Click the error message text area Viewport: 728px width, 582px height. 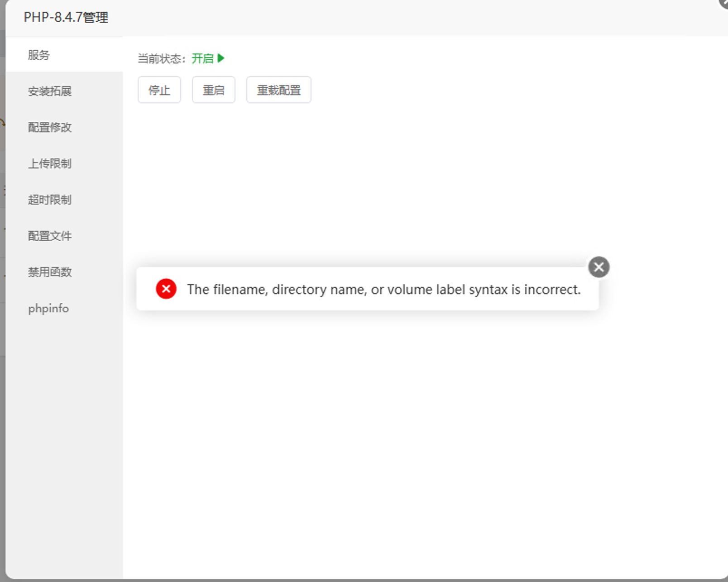(384, 289)
